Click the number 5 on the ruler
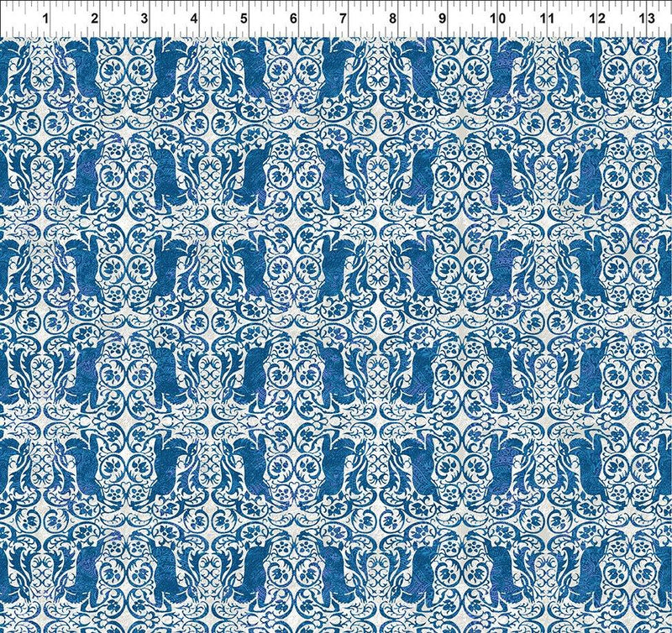Image resolution: width=672 pixels, height=633 pixels. coord(244,18)
